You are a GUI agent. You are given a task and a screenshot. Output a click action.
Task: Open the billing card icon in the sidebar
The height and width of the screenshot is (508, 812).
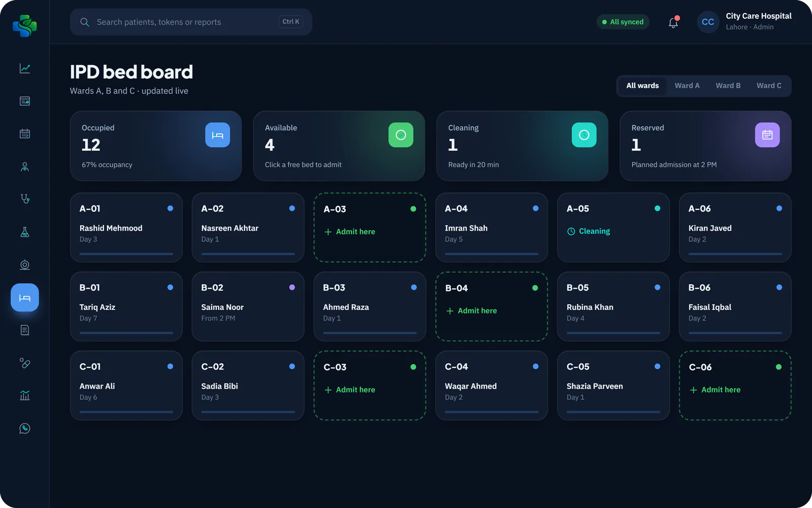point(25,101)
